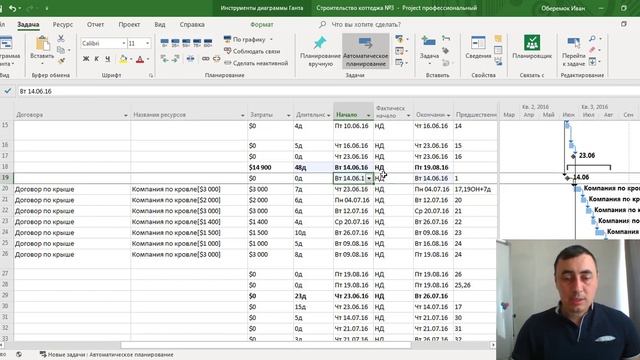640x360 pixels.
Task: Mark task 75% complete
Action: 197,42
